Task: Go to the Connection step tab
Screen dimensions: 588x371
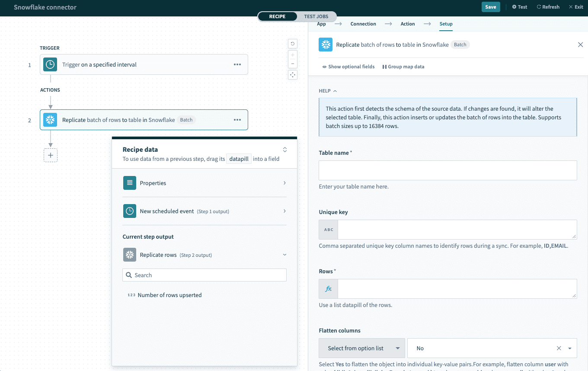Action: coord(363,24)
